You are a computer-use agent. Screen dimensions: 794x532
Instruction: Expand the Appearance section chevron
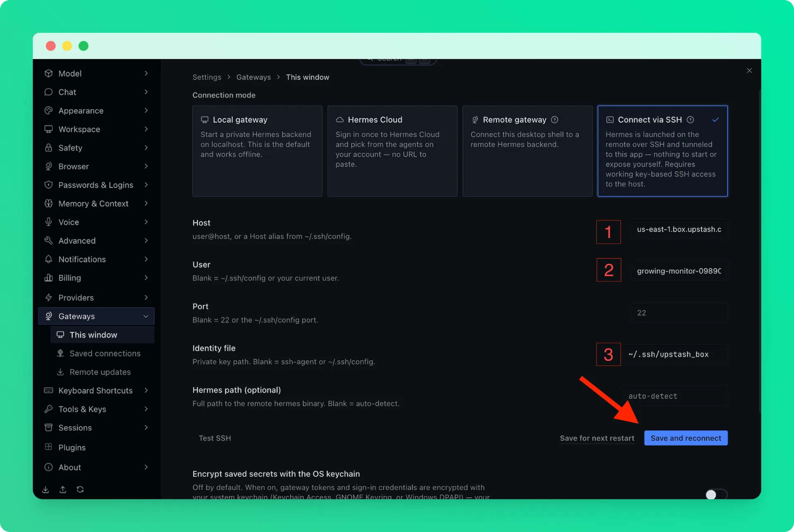[x=146, y=111]
